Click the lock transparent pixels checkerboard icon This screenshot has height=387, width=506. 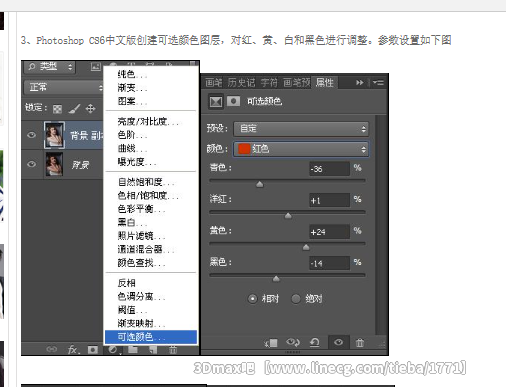pos(57,109)
